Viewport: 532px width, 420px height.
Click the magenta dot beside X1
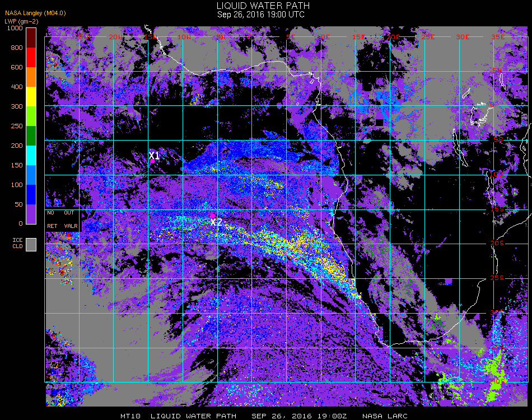click(153, 161)
